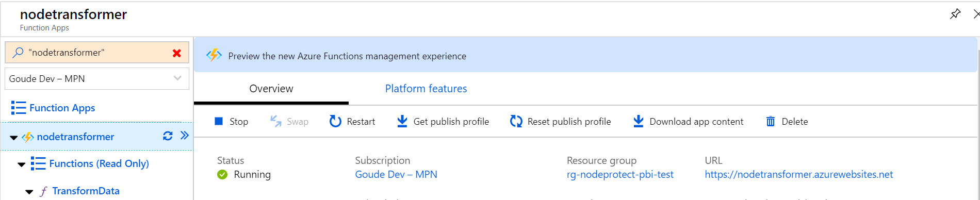Click into the "nodetransformer" search field

[x=97, y=53]
